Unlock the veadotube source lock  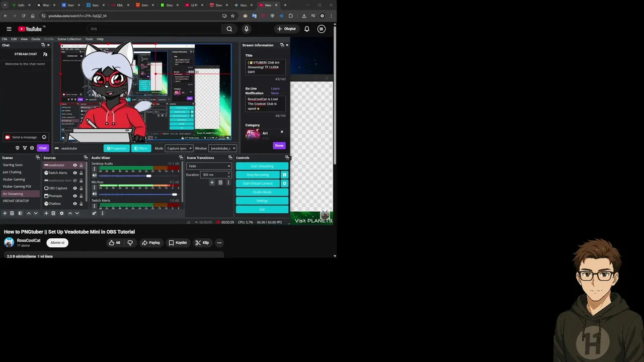tap(81, 165)
